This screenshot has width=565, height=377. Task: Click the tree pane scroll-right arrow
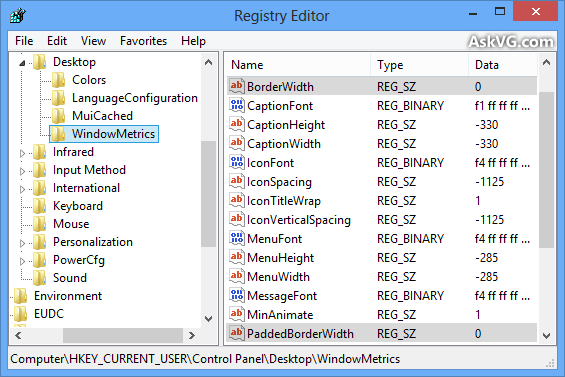point(192,336)
